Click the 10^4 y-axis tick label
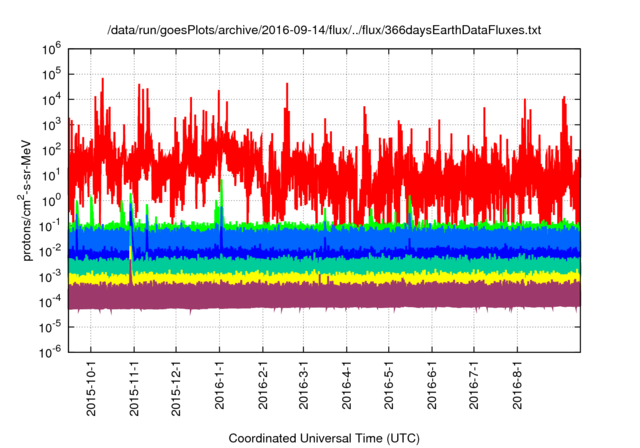640x448 pixels. click(x=51, y=100)
